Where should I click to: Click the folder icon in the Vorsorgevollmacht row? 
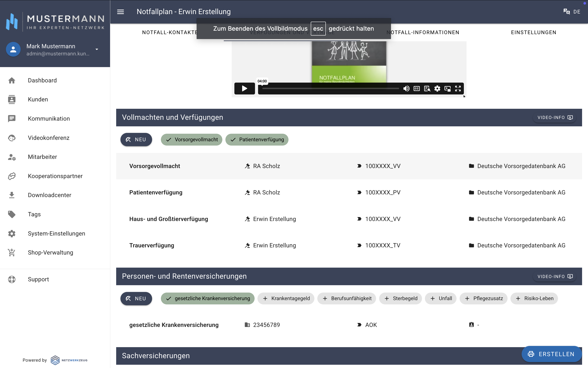click(x=471, y=166)
